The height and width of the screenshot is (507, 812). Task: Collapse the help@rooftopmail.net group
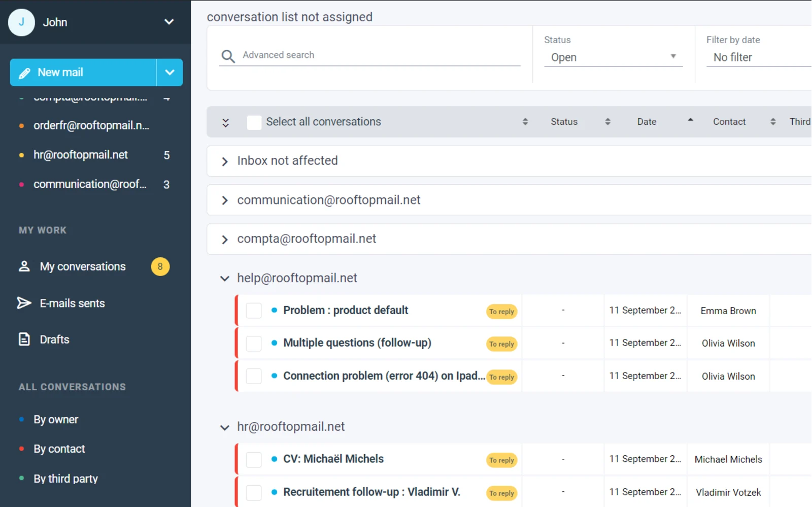coord(225,278)
